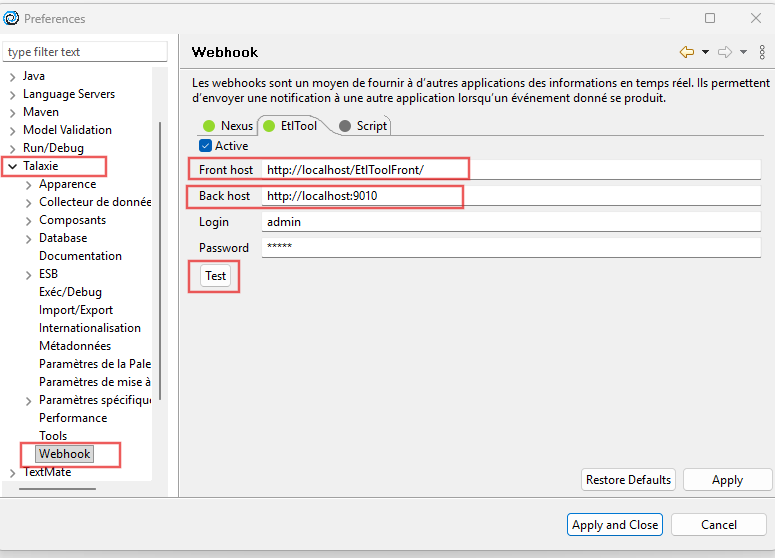Expand the ESB tree node
This screenshot has width=775, height=558.
[28, 274]
